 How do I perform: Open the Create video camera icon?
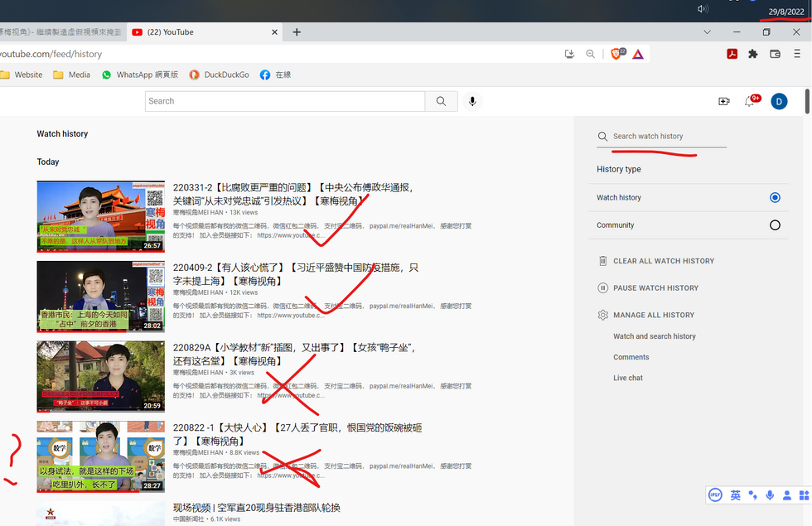click(x=724, y=101)
